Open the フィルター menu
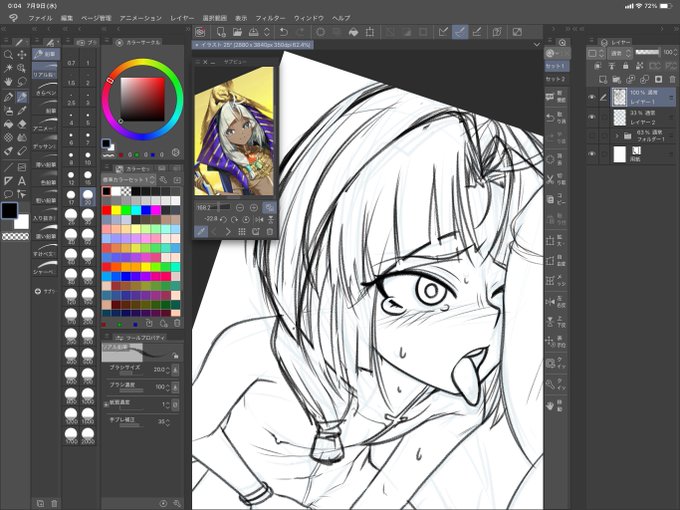The width and height of the screenshot is (680, 510). pos(270,18)
